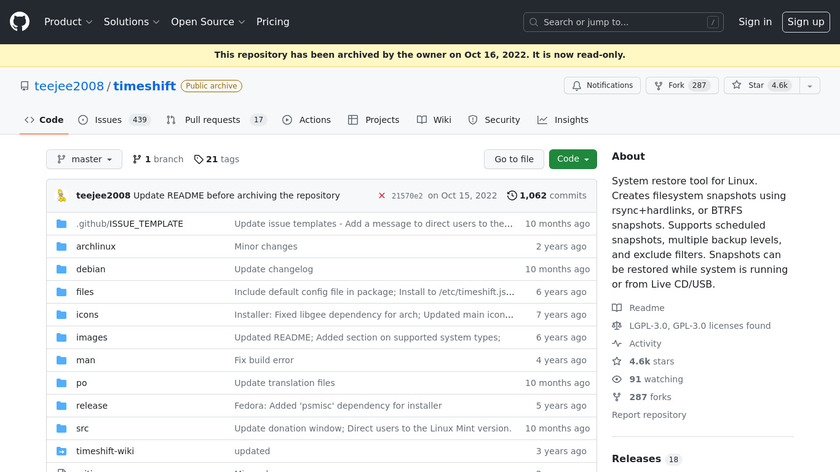View the 4.6k stars link
Screen dimensions: 840x472
(643, 362)
